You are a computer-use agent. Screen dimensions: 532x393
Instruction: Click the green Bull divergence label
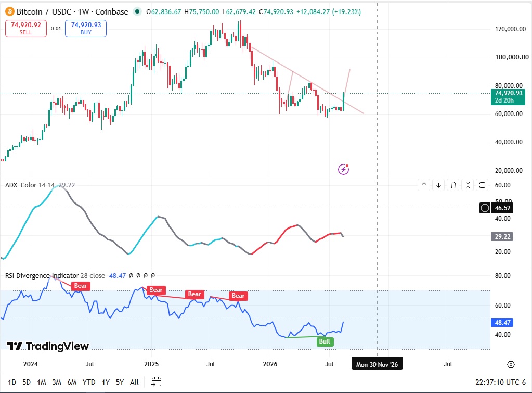[x=325, y=341]
